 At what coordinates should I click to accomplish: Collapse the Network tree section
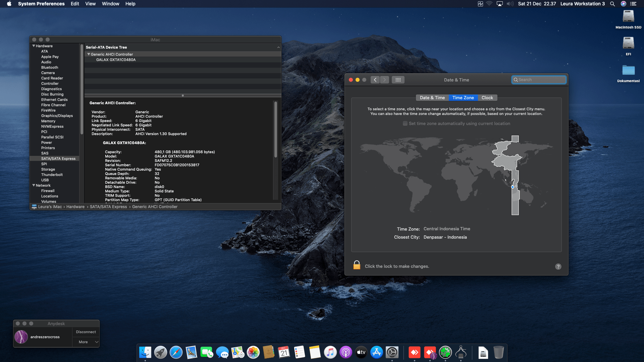tap(34, 185)
